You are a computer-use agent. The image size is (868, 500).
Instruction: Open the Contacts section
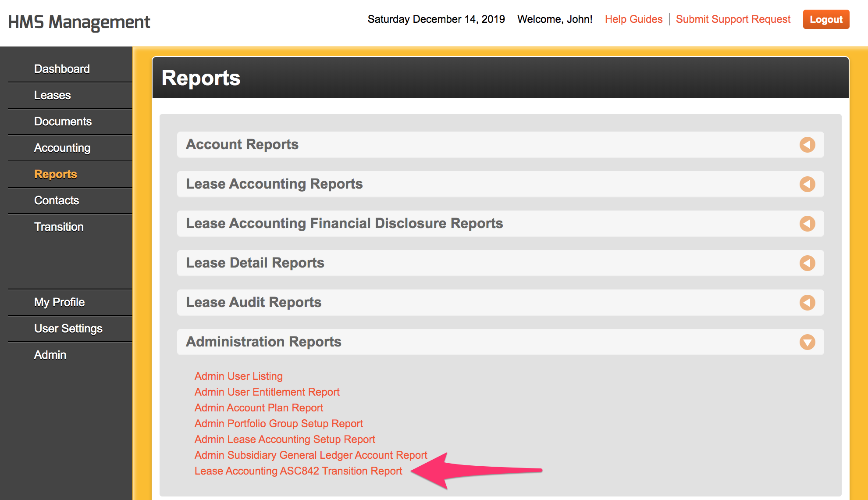57,200
